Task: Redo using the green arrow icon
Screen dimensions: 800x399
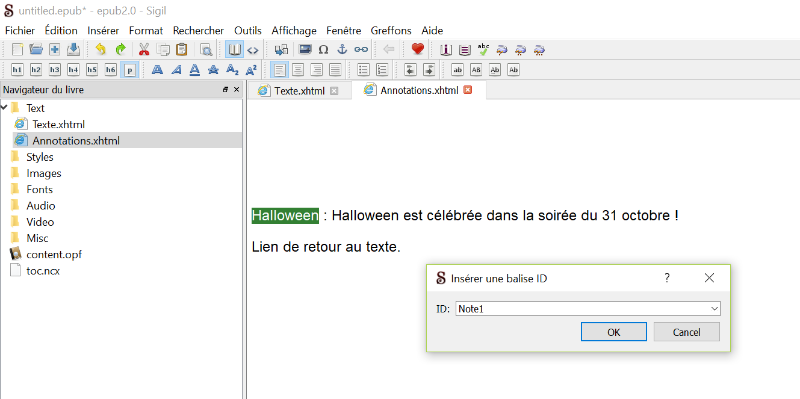Action: (x=120, y=49)
